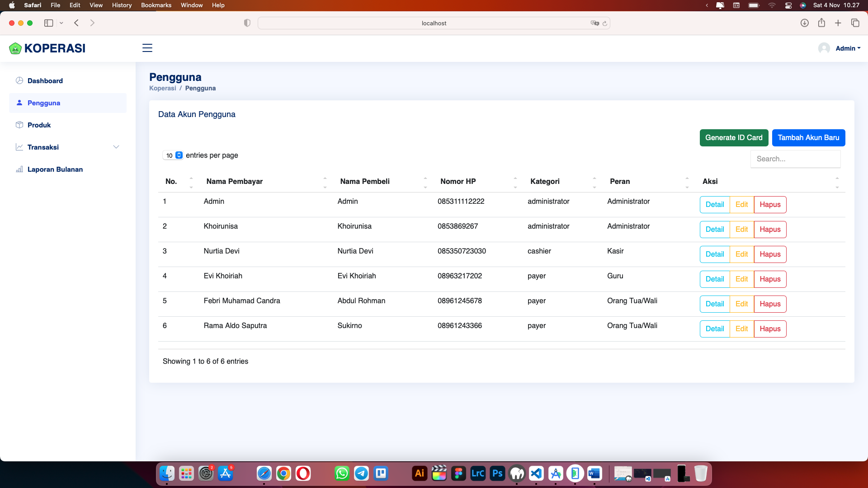Open new tab with plus icon
This screenshot has height=488, width=868.
[x=838, y=23]
